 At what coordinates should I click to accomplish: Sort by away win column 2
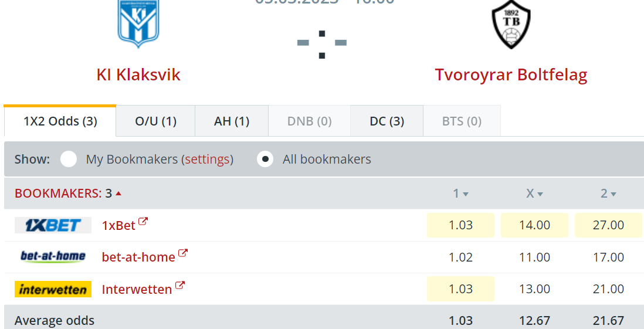(608, 194)
